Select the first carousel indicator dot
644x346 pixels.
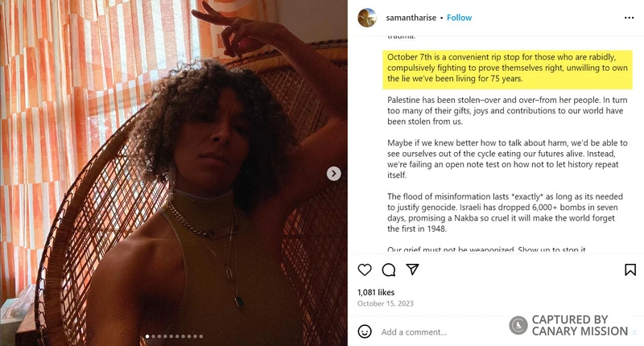(146, 336)
